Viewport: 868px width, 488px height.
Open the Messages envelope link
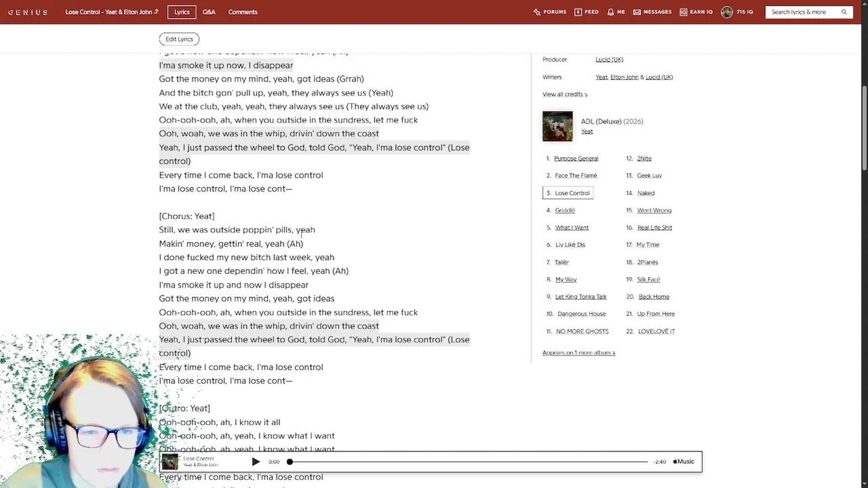[652, 12]
